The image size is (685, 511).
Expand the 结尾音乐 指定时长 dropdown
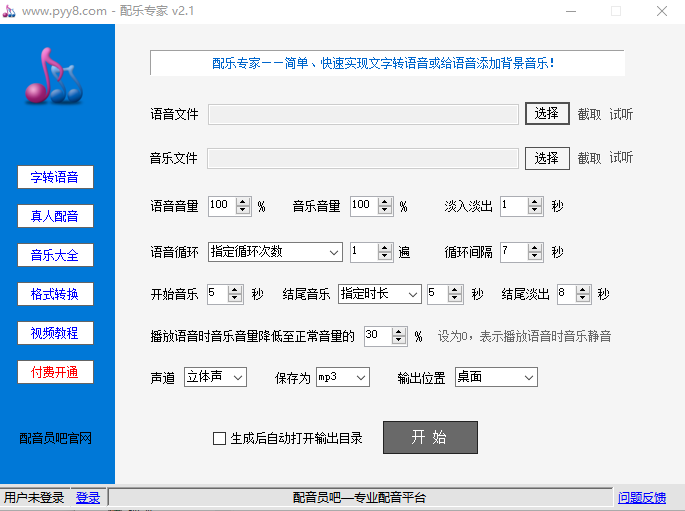pyautogui.click(x=413, y=294)
